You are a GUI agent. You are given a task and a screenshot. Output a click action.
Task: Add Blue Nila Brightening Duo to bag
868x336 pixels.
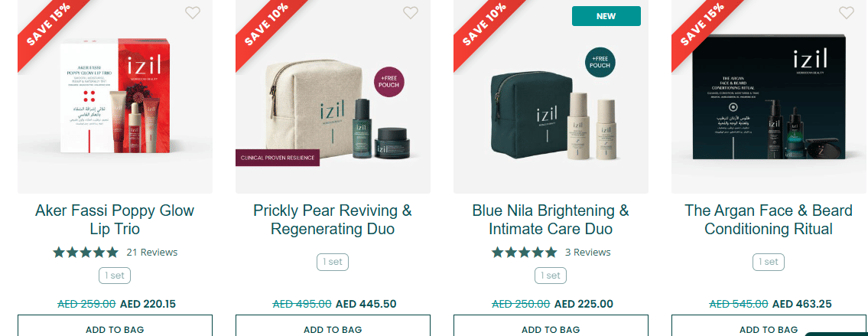[x=551, y=328]
